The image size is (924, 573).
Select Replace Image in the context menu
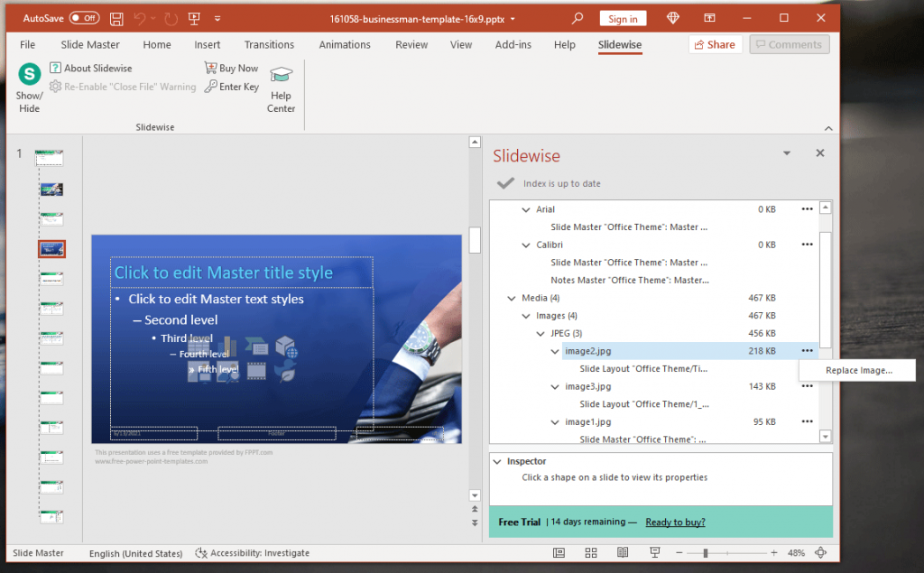(x=856, y=370)
